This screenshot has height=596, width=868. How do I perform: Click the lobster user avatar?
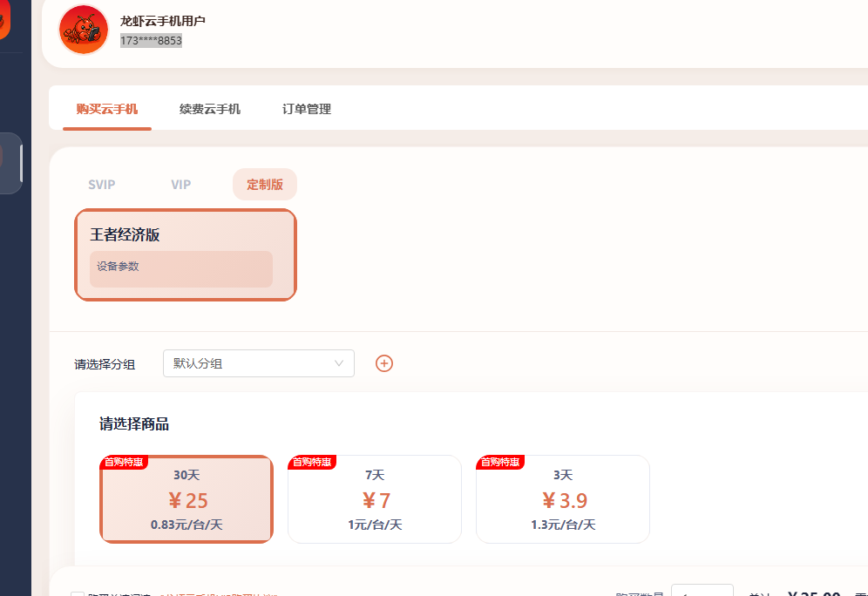(x=84, y=30)
